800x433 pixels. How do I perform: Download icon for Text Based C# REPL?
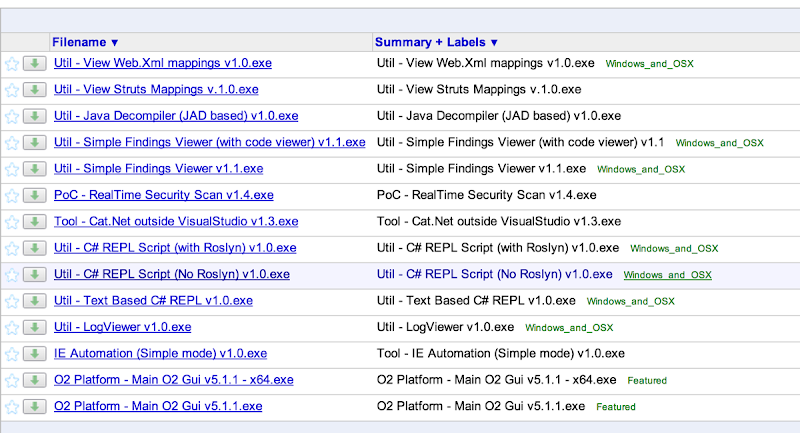point(35,301)
